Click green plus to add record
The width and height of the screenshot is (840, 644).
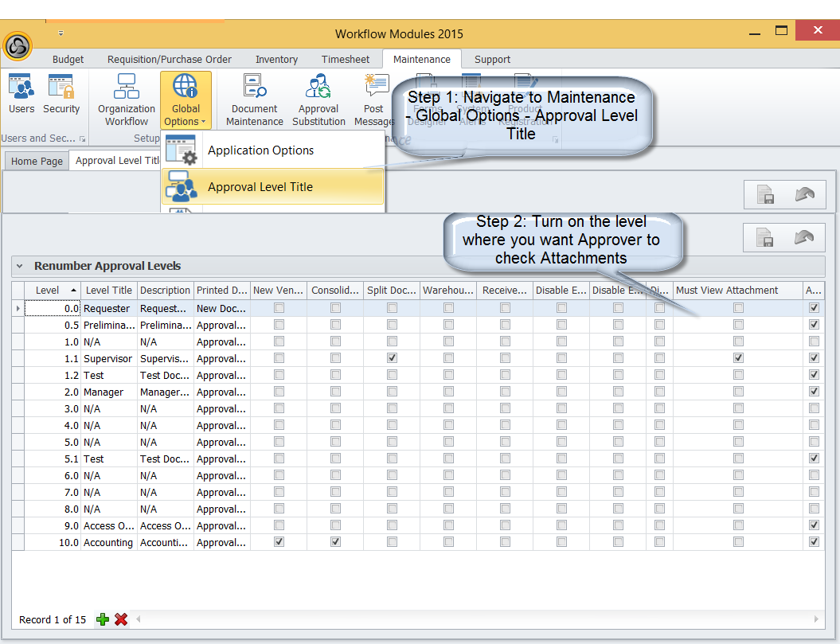coord(103,619)
